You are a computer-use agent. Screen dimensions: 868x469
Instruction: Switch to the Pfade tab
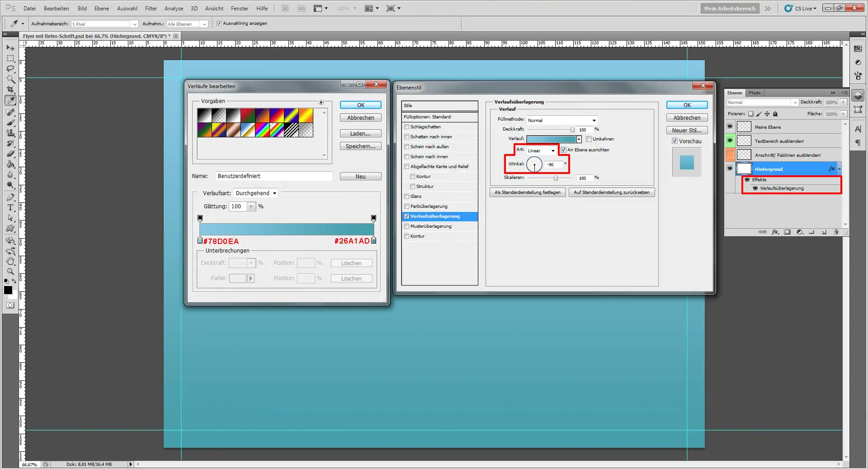pos(754,93)
